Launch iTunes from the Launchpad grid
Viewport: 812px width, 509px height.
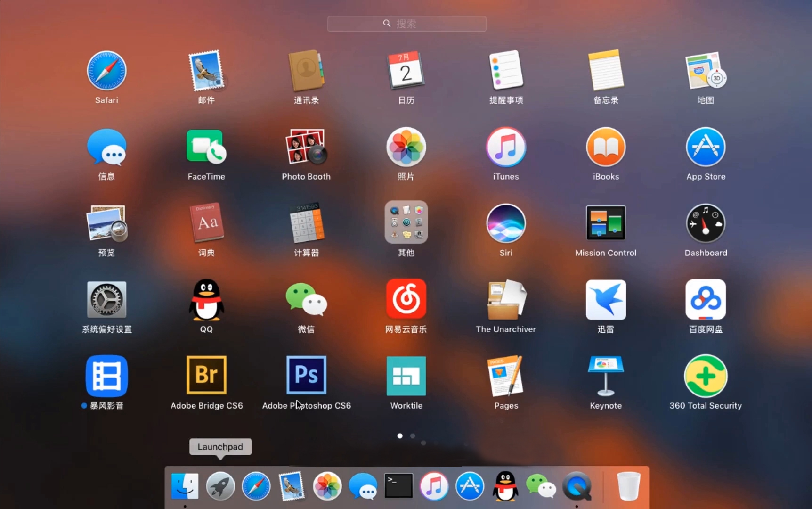[506, 147]
